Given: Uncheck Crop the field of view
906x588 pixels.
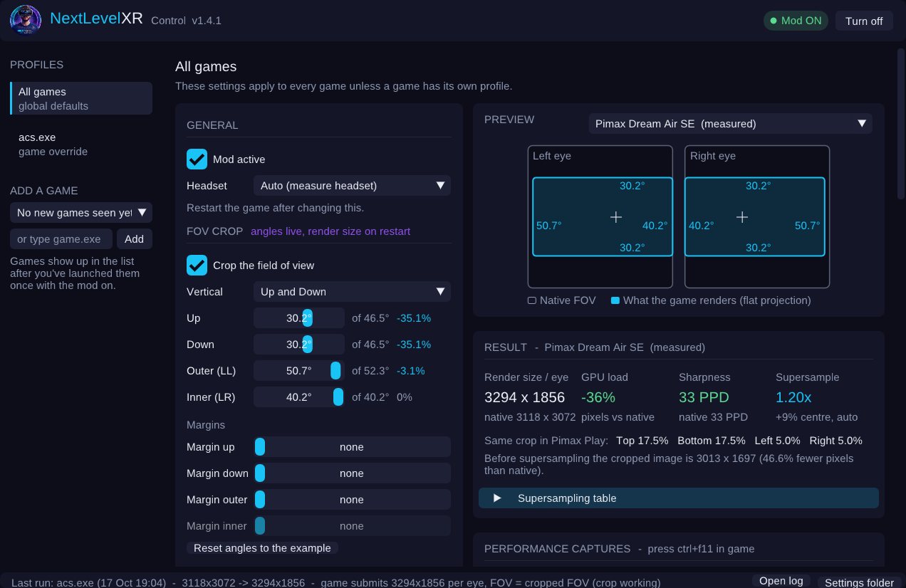Looking at the screenshot, I should (197, 266).
